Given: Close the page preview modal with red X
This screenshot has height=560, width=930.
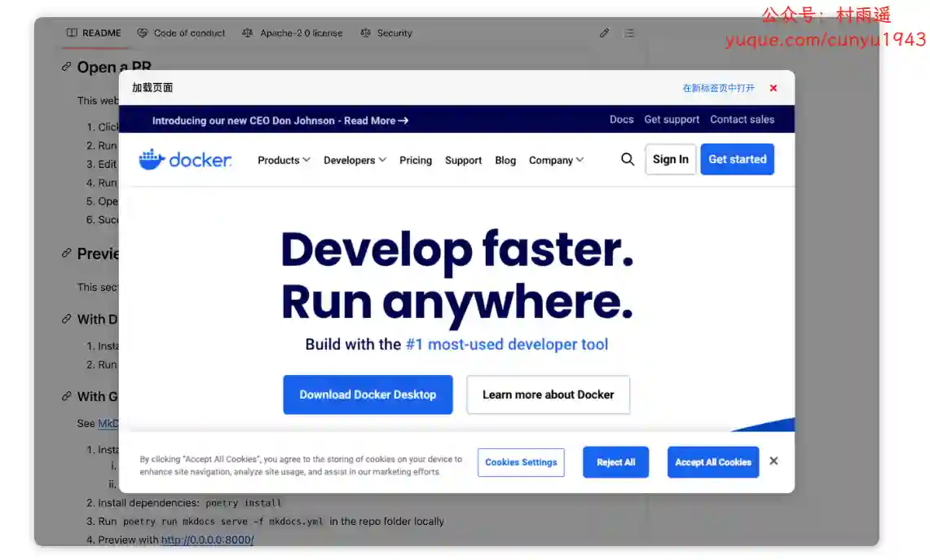Looking at the screenshot, I should 774,88.
